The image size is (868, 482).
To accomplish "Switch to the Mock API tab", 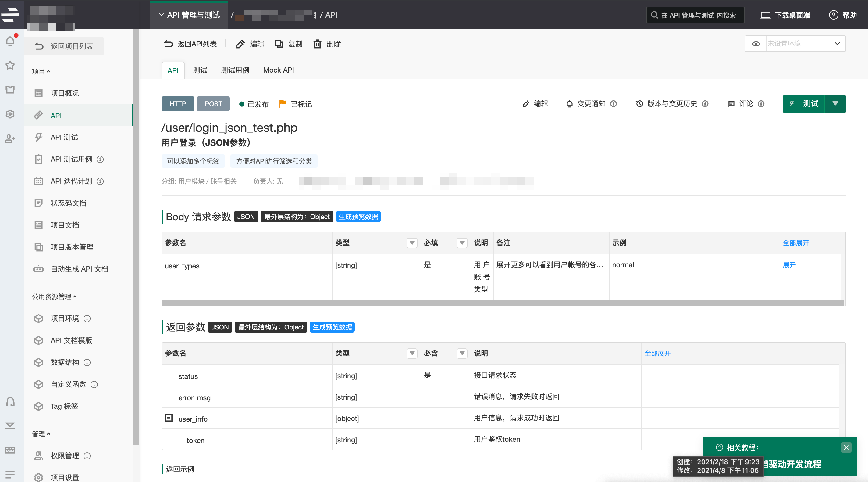I will point(278,70).
